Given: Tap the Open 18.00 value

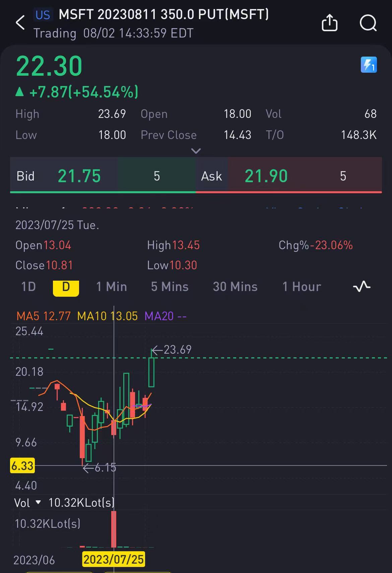Looking at the screenshot, I should click(238, 114).
